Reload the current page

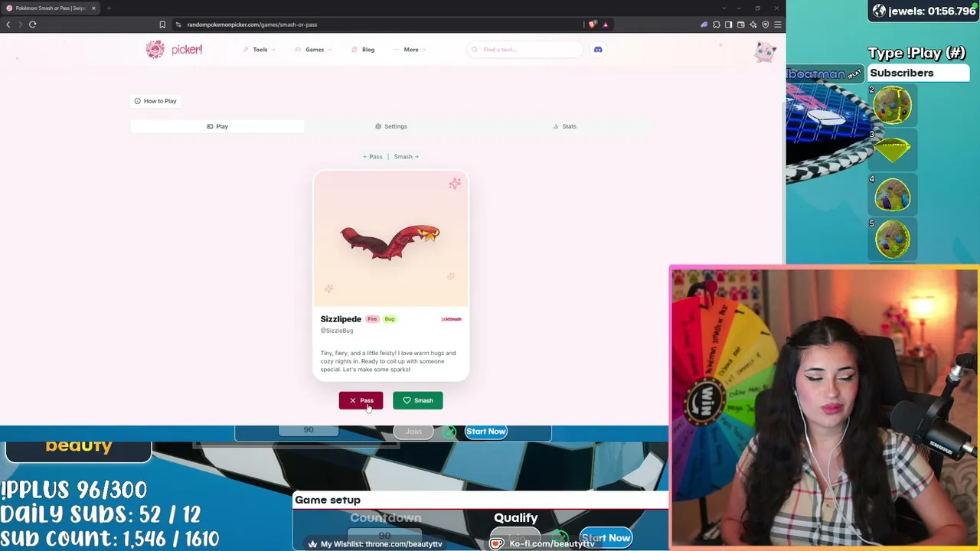click(32, 24)
